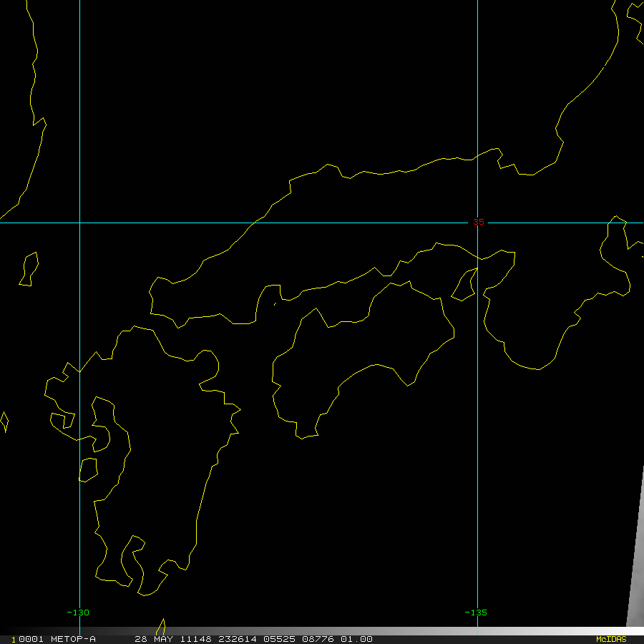
Task: Click the 232614 time stamp
Action: point(228,639)
